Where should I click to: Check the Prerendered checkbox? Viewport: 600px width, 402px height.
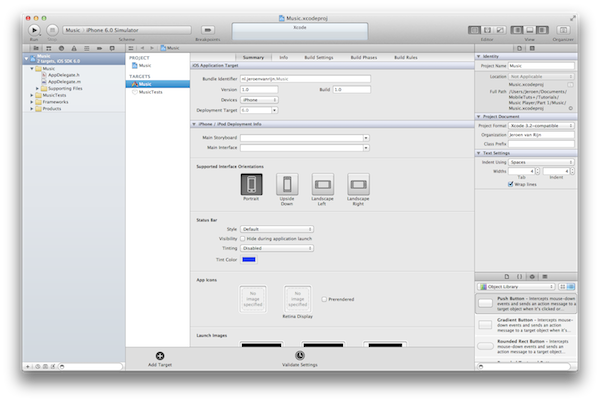[324, 299]
